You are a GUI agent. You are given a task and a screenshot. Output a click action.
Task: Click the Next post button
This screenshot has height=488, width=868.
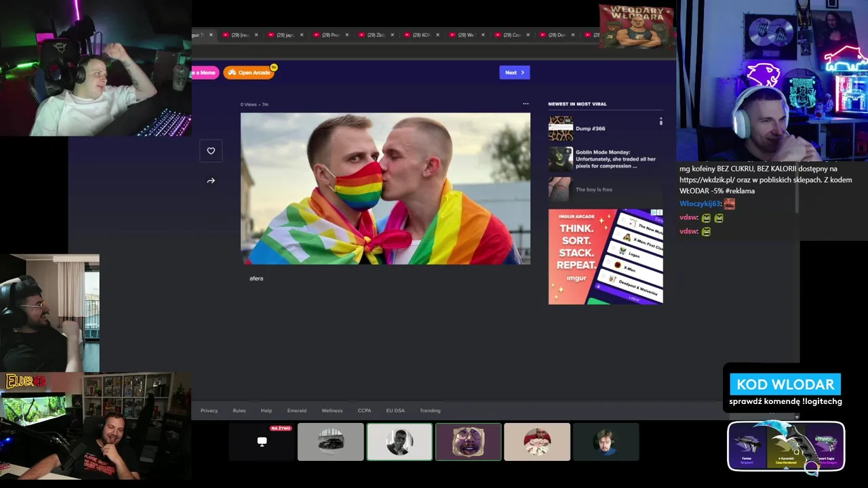(515, 73)
